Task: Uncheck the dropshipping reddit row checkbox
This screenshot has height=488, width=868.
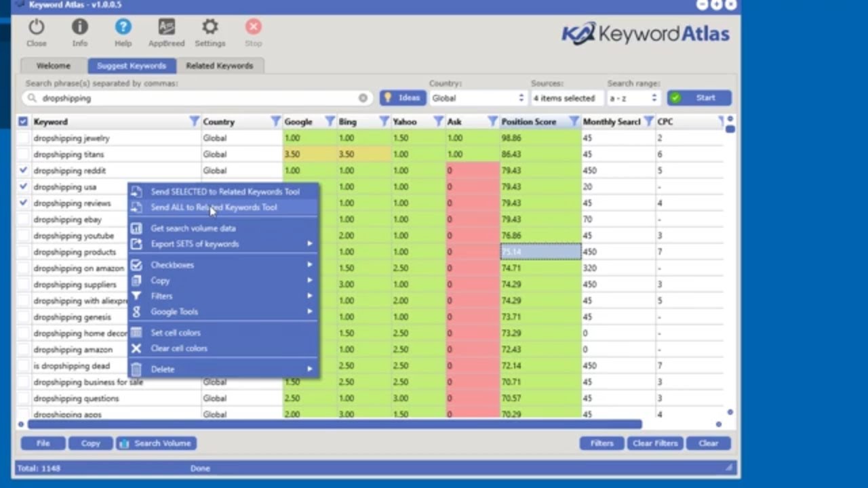Action: [x=23, y=171]
